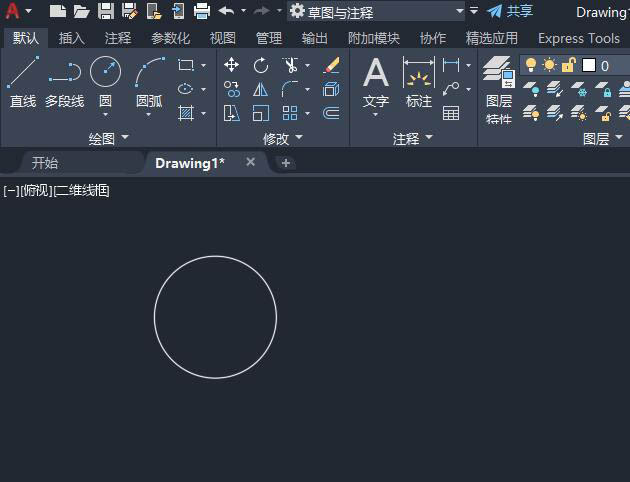Open the Arc tool dropdown arrow
630x482 pixels.
[149, 115]
